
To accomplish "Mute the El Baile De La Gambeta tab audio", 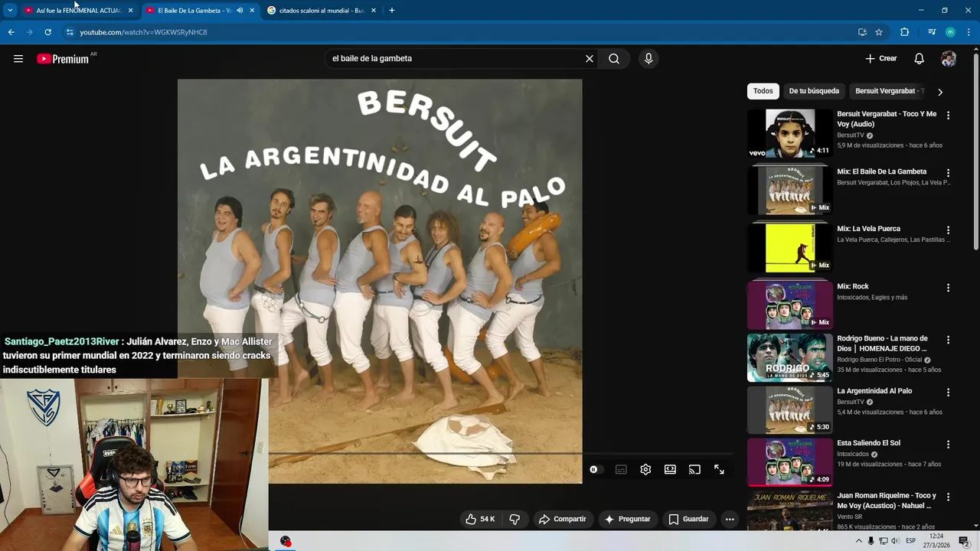I will click(x=240, y=11).
